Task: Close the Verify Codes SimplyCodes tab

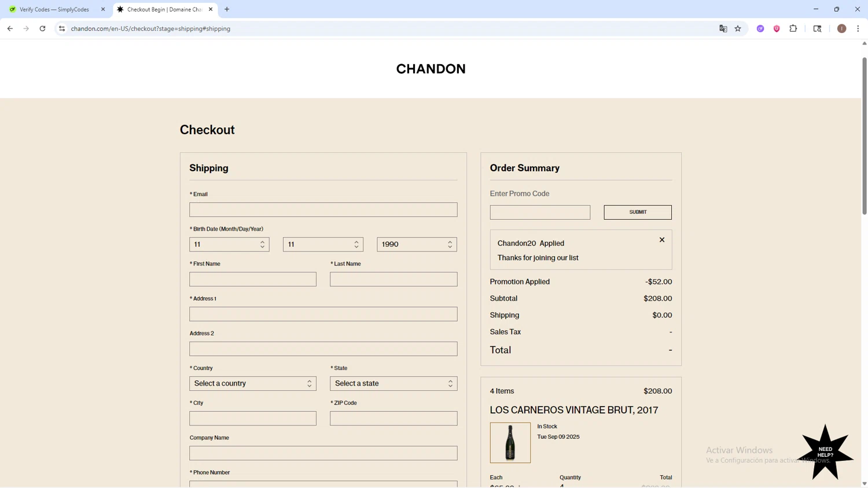Action: pos(103,9)
